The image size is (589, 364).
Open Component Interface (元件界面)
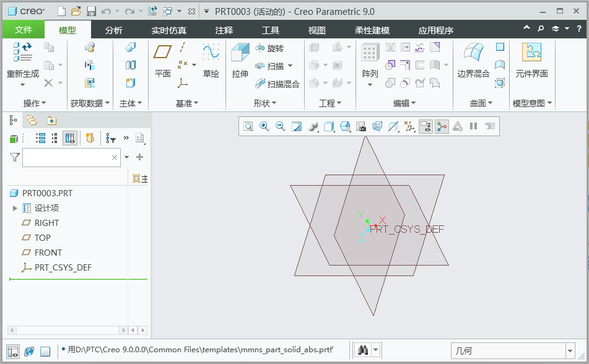tap(531, 60)
